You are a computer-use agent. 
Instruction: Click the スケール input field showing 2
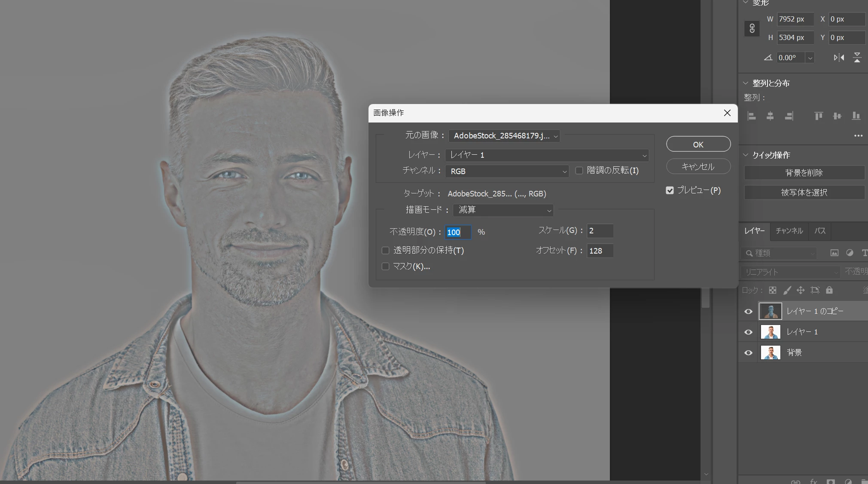[x=600, y=231]
